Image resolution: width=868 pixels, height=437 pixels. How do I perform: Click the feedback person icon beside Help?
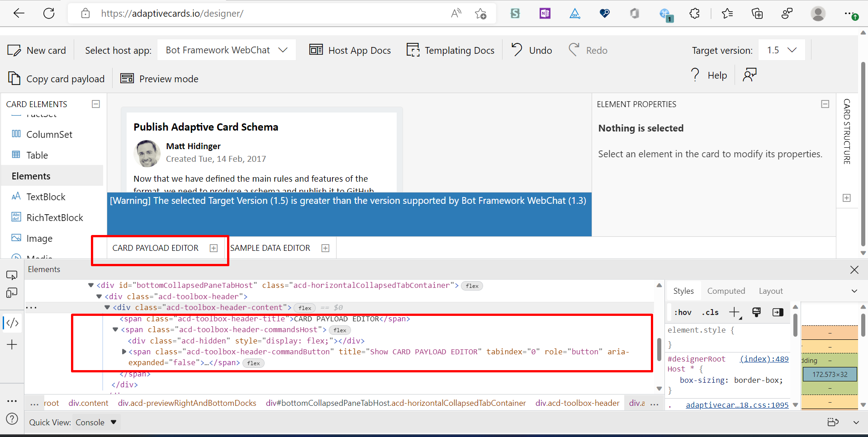(x=749, y=75)
